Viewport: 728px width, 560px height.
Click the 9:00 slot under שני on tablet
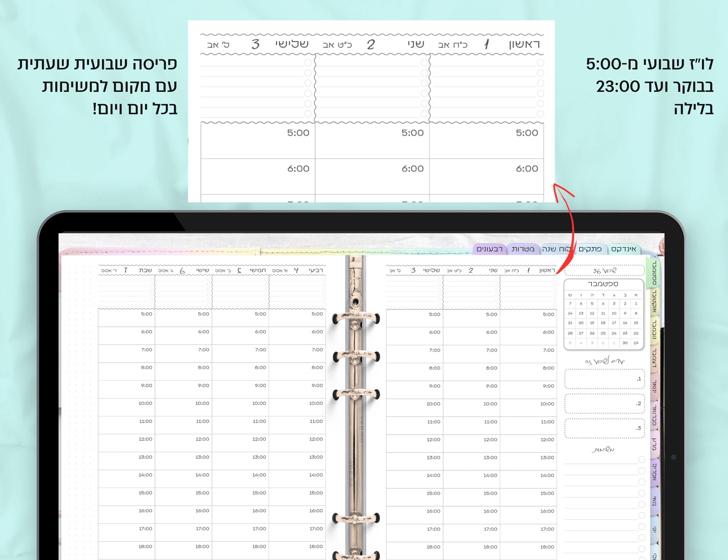pyautogui.click(x=472, y=390)
